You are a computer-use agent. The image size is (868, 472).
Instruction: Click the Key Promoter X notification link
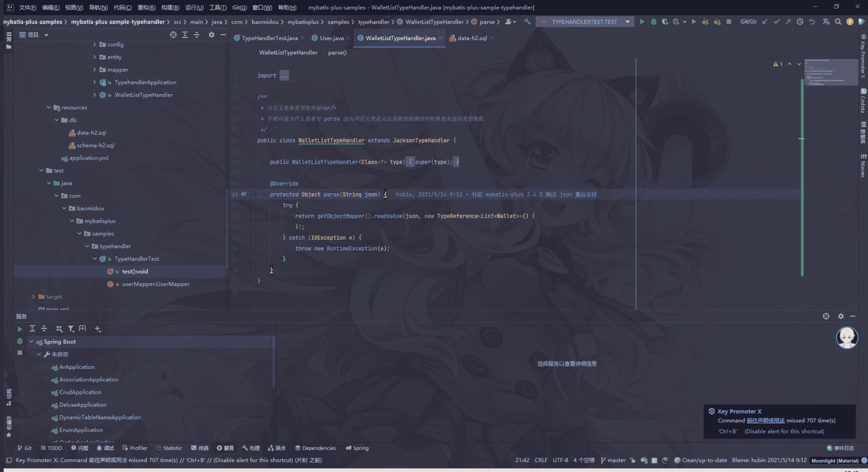click(765, 420)
